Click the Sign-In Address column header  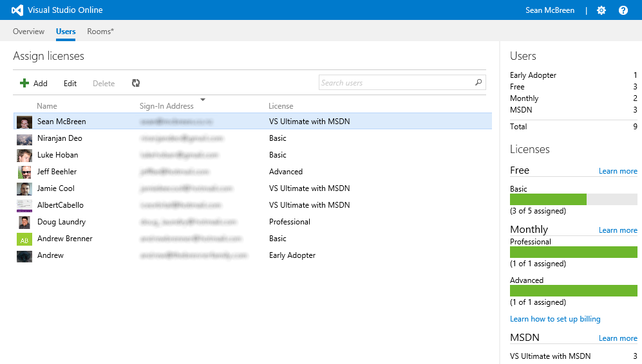pos(166,106)
